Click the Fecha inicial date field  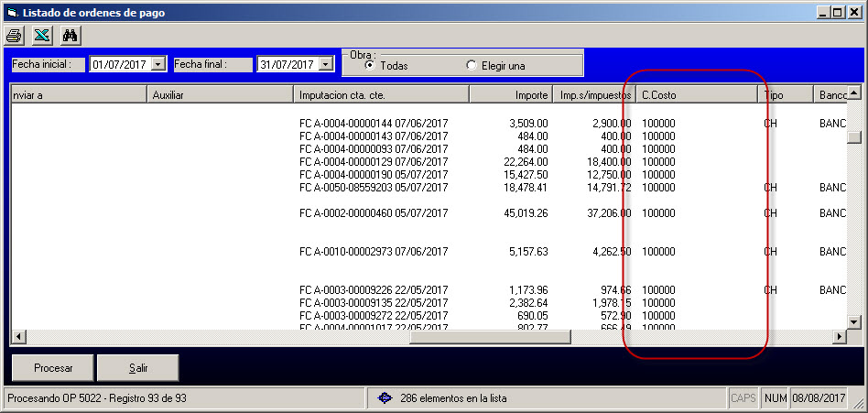pyautogui.click(x=120, y=64)
